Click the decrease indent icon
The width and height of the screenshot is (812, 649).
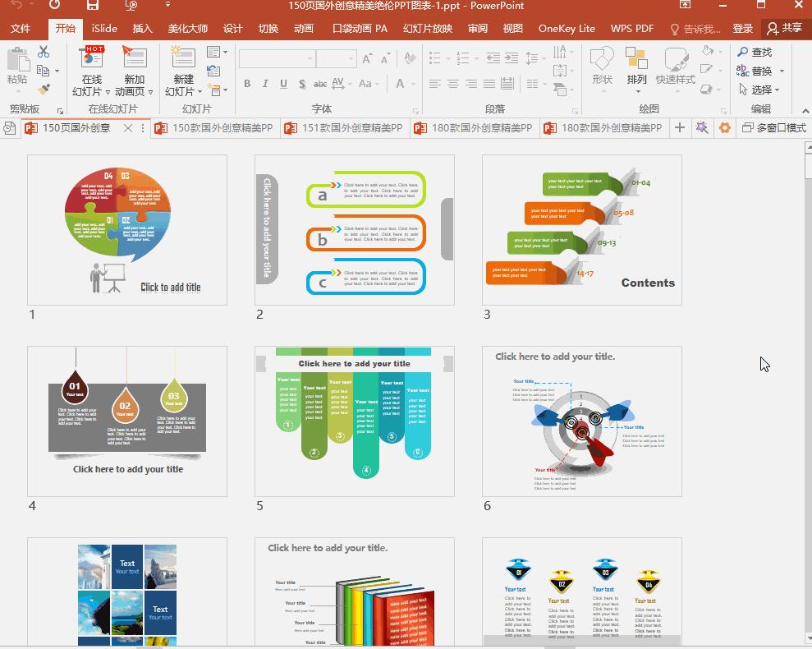[x=493, y=58]
